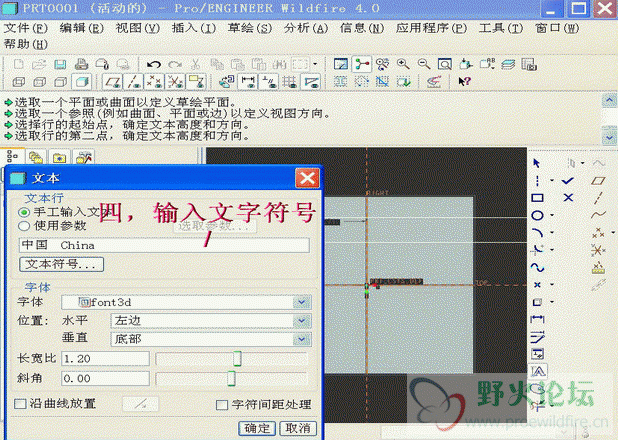
Task: Toggle datum axis display icon
Action: point(134,82)
